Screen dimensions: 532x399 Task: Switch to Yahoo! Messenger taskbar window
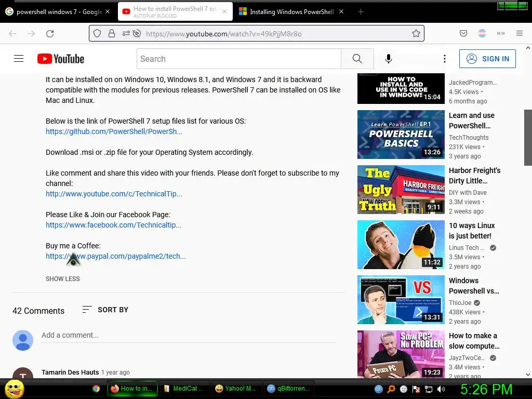tap(236, 389)
